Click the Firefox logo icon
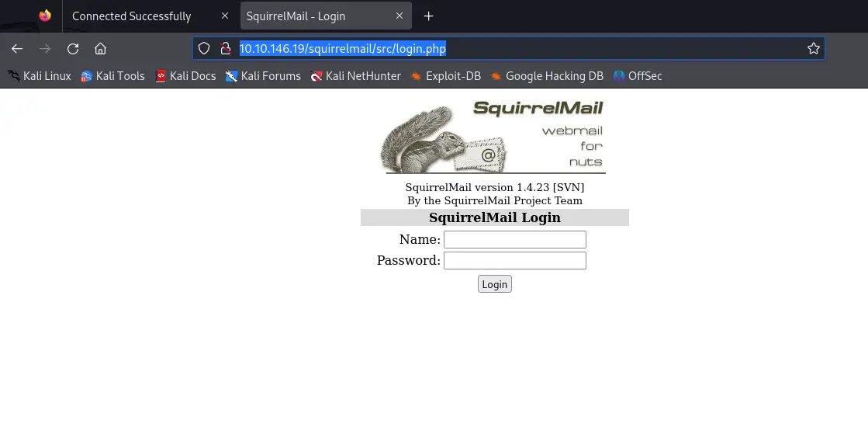868x424 pixels. [x=45, y=16]
